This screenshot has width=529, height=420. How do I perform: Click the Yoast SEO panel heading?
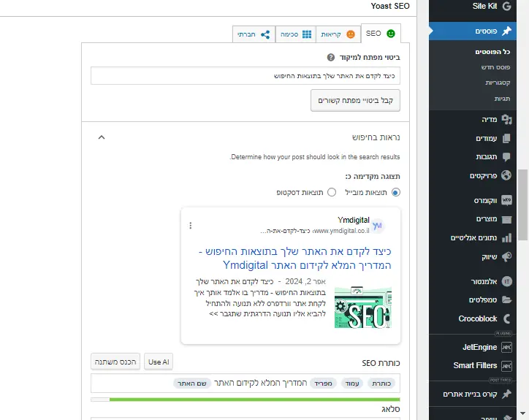[x=390, y=6]
